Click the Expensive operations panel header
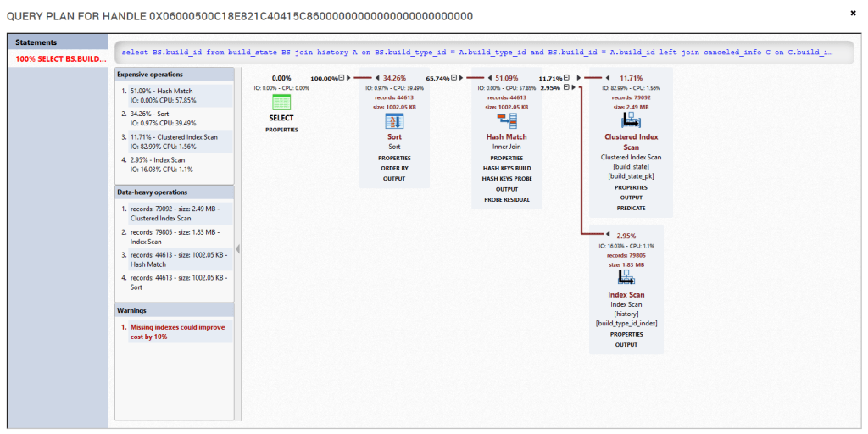 pos(175,75)
